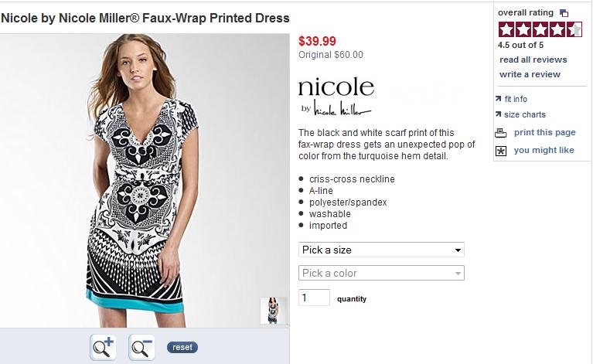Image resolution: width=593 pixels, height=364 pixels.
Task: Click the nicole by Nicole Miller logo
Action: click(336, 96)
